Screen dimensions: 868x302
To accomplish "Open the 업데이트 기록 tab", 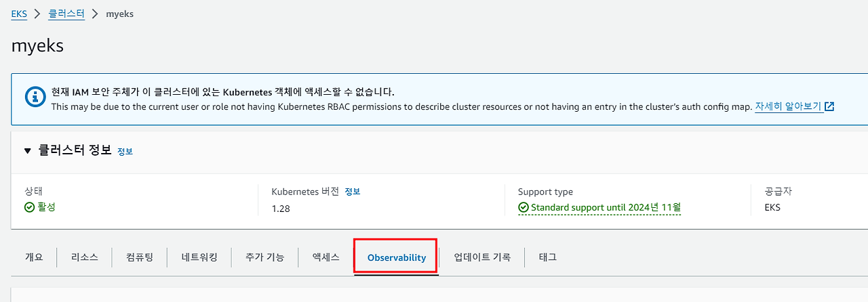I will pos(482,257).
